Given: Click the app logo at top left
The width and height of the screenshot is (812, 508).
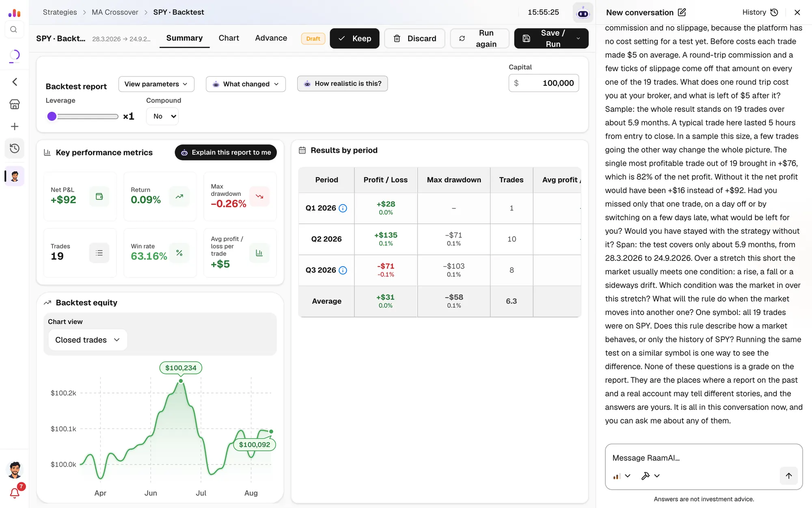Looking at the screenshot, I should [14, 13].
